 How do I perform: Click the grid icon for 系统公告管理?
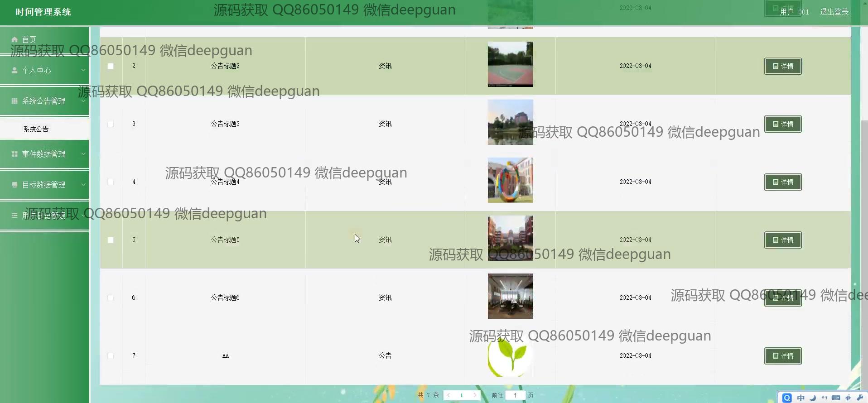(x=14, y=101)
